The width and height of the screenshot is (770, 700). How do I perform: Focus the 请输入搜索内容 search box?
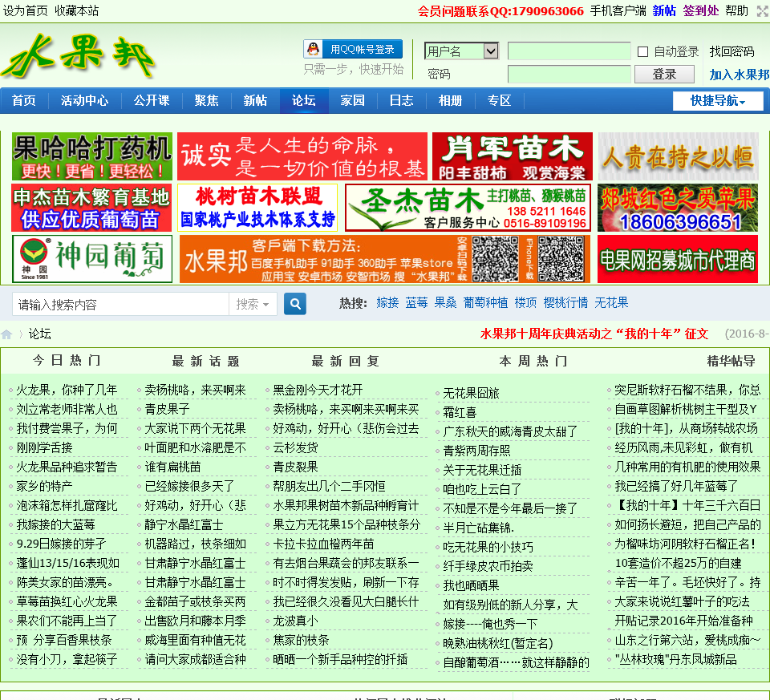[121, 305]
